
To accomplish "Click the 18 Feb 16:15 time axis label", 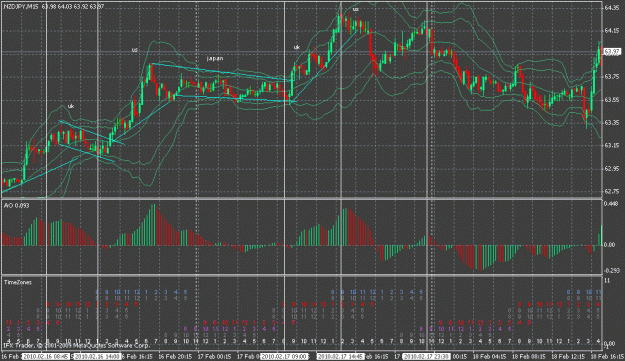I will tap(607, 356).
